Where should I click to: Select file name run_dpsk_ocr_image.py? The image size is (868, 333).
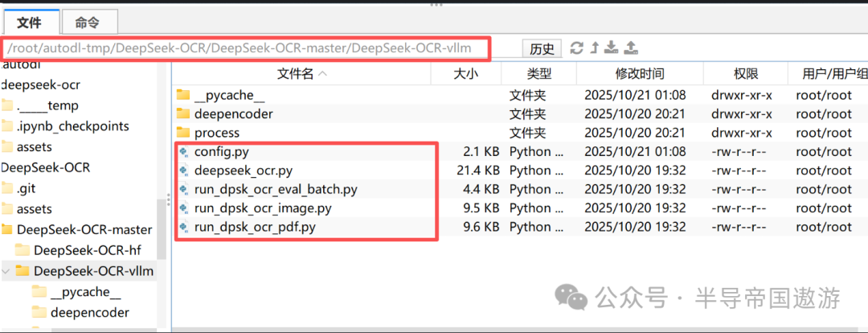(x=263, y=208)
